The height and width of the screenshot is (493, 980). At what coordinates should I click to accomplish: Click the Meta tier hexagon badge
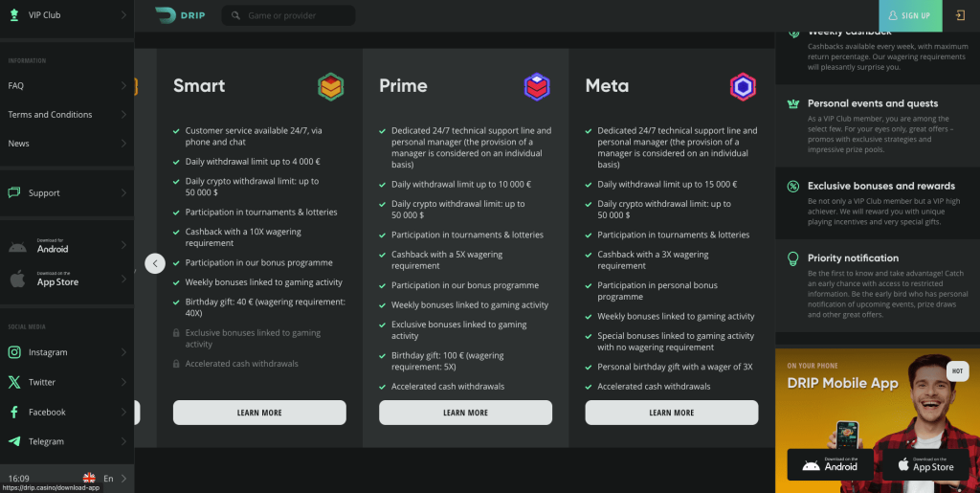[743, 87]
